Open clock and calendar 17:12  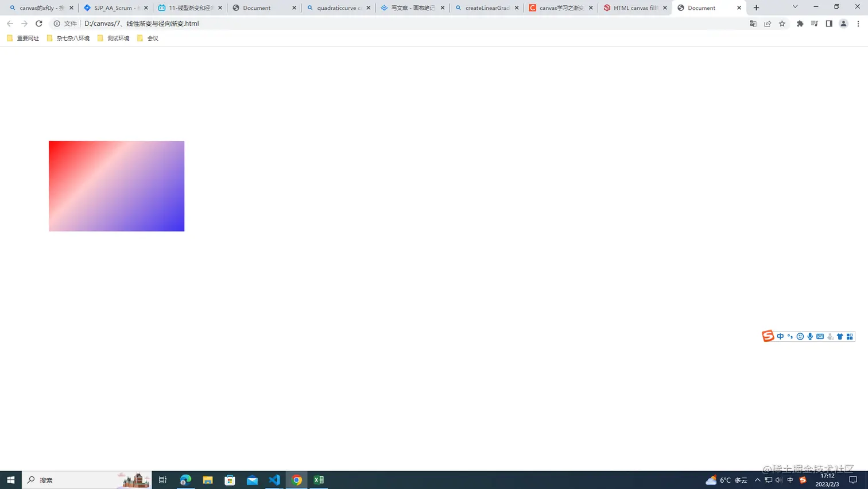827,480
